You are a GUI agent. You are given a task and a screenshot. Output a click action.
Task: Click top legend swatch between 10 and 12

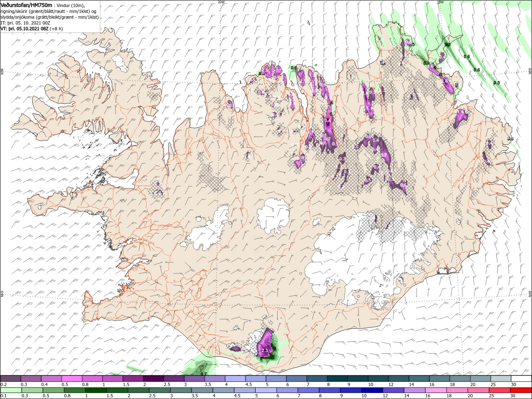pyautogui.click(x=378, y=379)
